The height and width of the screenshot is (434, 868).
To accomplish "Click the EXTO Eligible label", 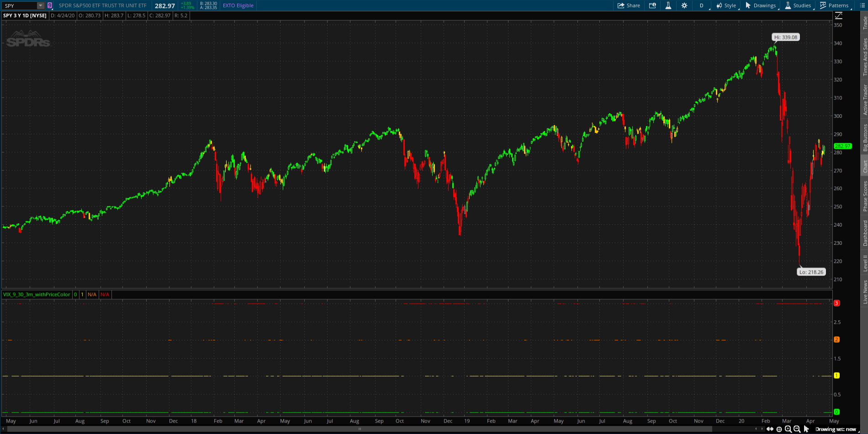I will click(x=238, y=5).
